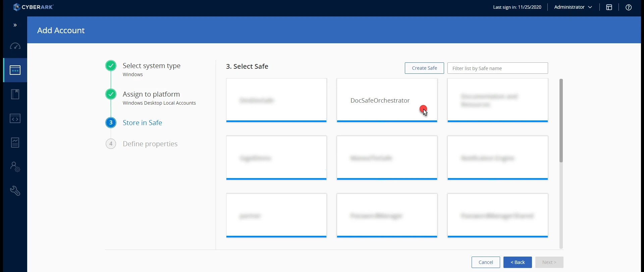Screen dimensions: 644x272
Task: Click the safe list vertical scrollbar
Action: click(x=561, y=164)
